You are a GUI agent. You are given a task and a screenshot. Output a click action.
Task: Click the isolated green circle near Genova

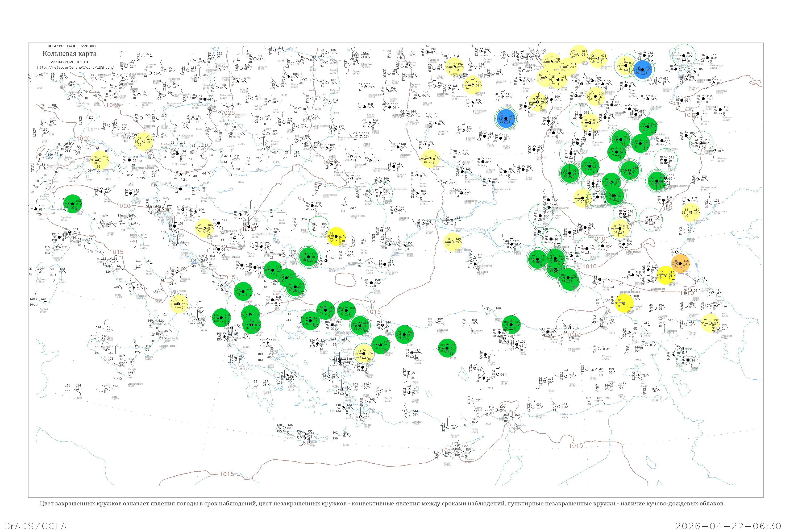click(73, 204)
